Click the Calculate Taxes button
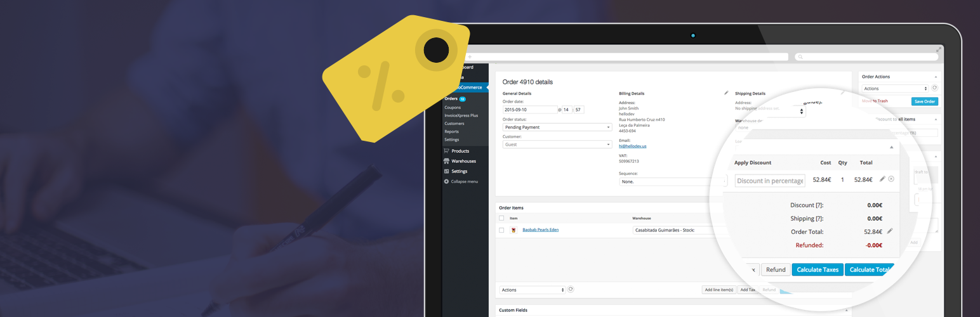This screenshot has height=317, width=980. (818, 269)
